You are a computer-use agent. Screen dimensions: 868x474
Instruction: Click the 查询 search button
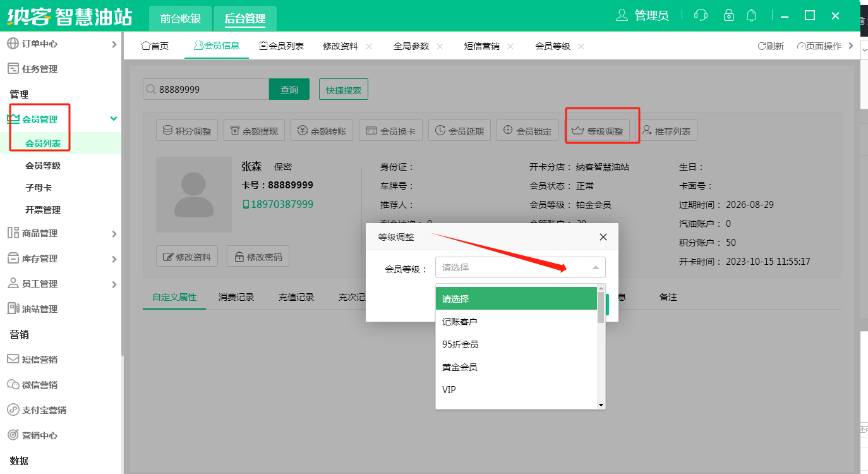[289, 90]
